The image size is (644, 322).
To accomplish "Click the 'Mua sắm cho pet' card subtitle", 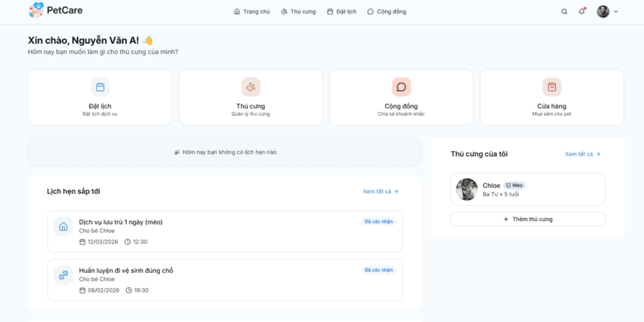I will [x=552, y=114].
